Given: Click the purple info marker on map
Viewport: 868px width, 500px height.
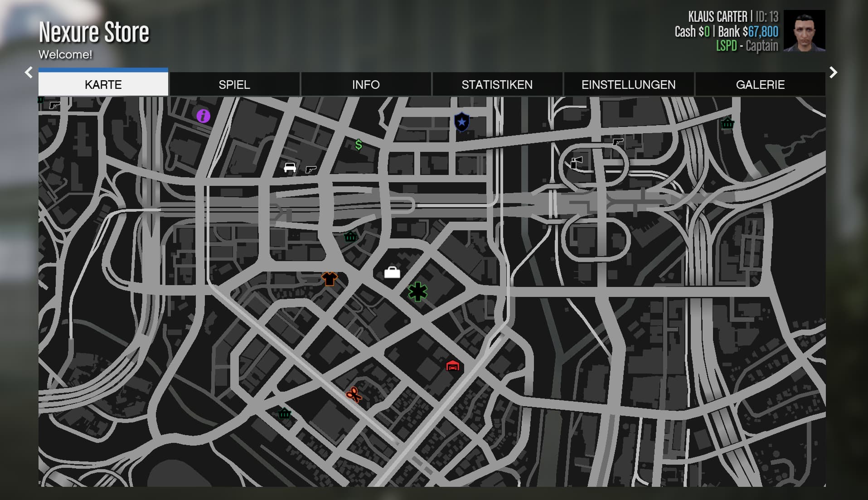Looking at the screenshot, I should pyautogui.click(x=203, y=116).
